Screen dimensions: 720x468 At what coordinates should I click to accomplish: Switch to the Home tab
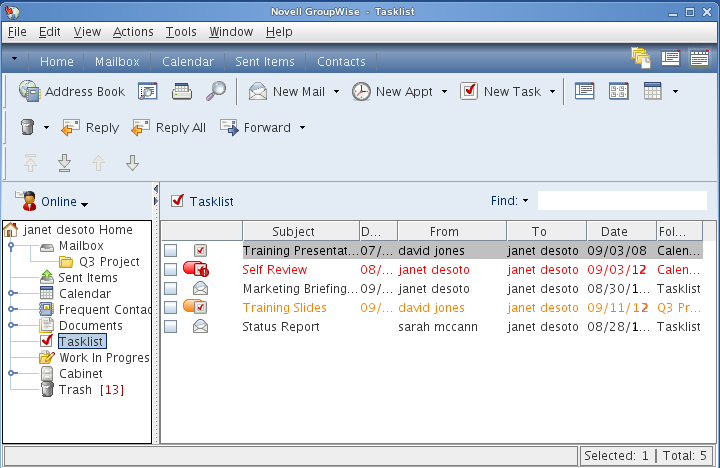pos(56,62)
